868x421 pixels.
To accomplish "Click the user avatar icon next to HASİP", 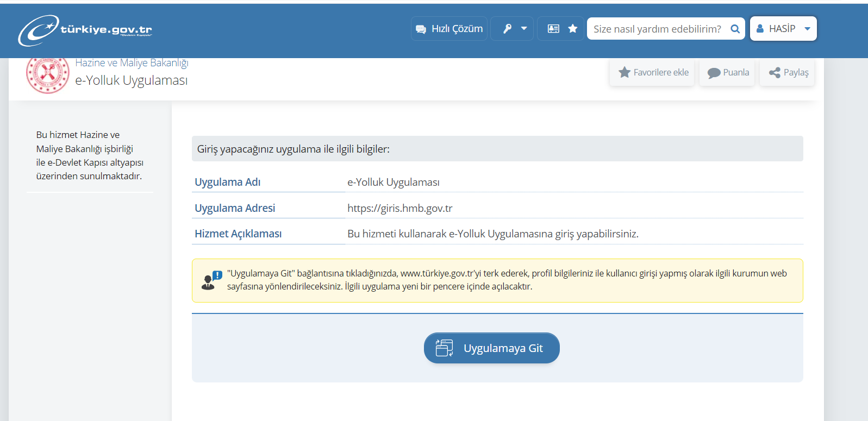I will click(x=760, y=29).
